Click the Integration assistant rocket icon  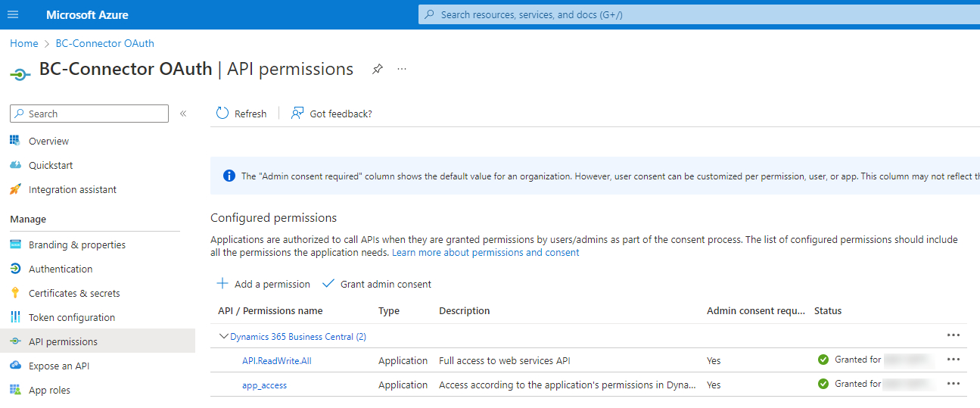pos(15,189)
